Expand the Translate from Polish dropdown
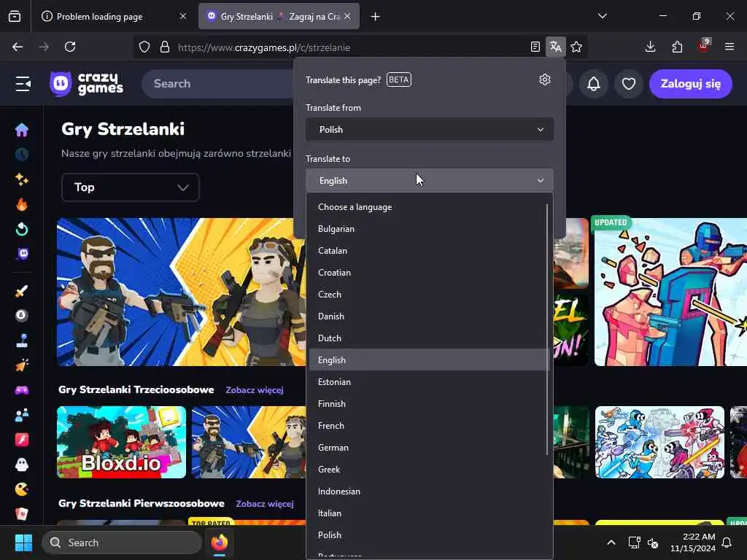747x560 pixels. [429, 130]
